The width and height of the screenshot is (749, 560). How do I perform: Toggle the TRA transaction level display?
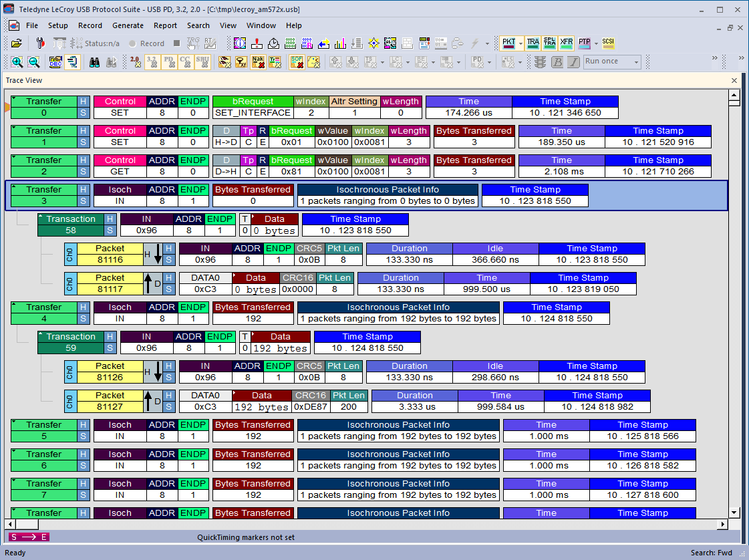tap(533, 43)
